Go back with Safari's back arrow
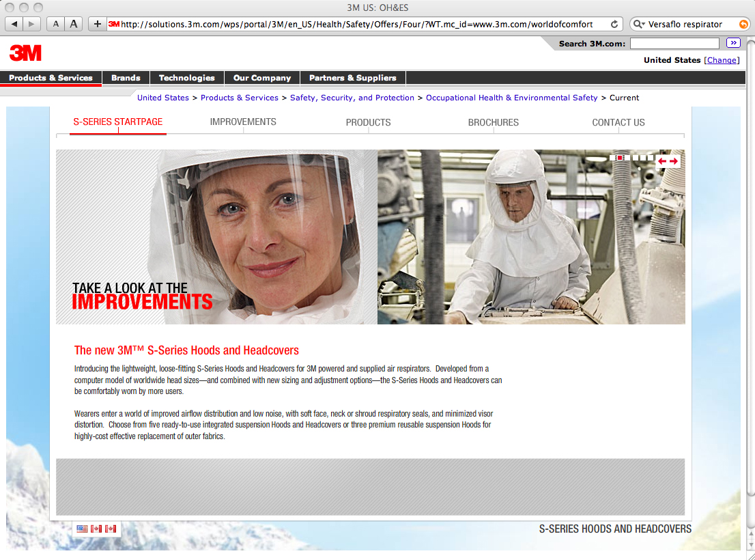 (14, 24)
